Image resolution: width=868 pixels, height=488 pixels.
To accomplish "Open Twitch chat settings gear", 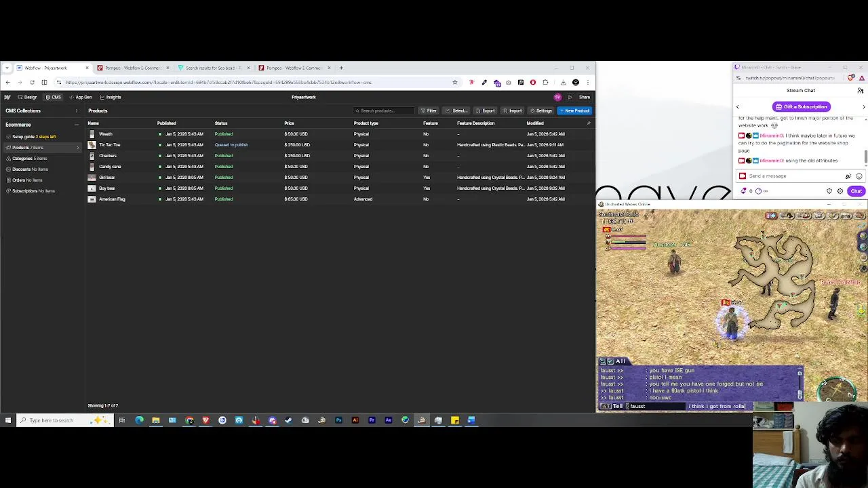I will pos(840,191).
